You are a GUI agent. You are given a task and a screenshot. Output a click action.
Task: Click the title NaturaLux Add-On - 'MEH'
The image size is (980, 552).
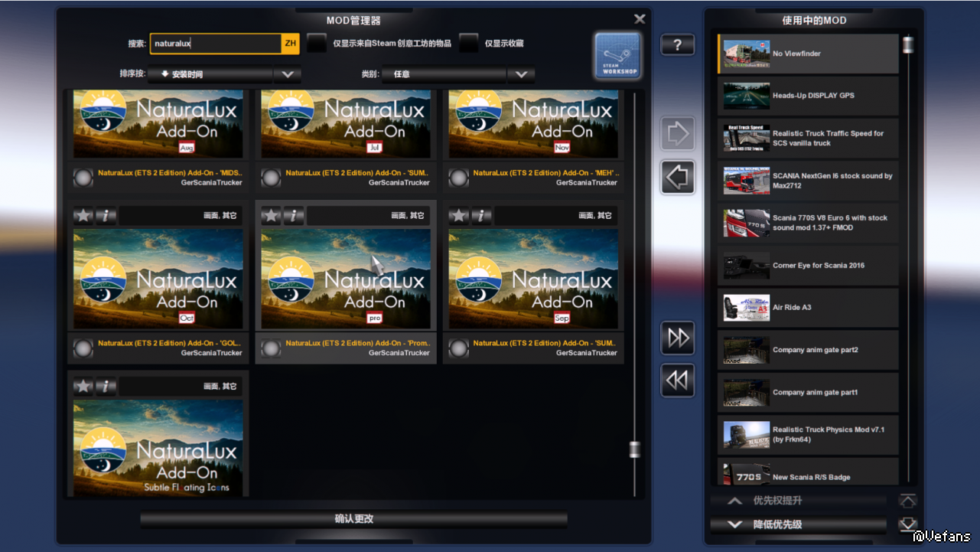(x=546, y=173)
